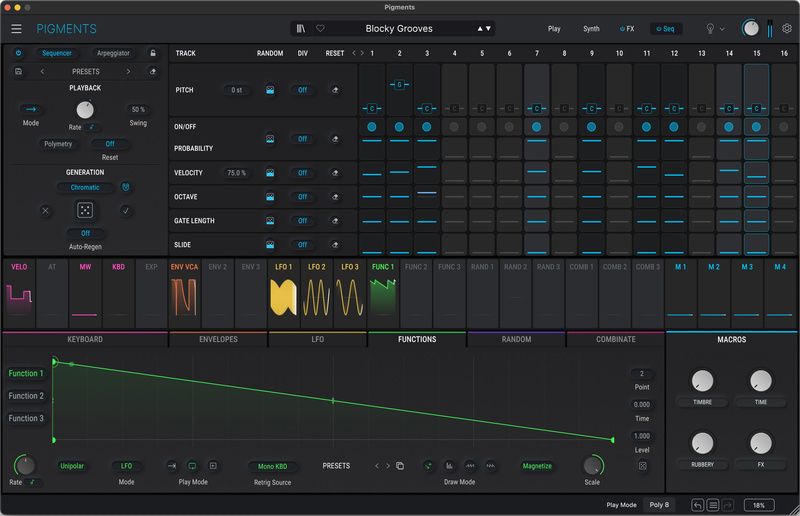The image size is (800, 516).
Task: Copy the function preset with copy icon
Action: (x=400, y=465)
